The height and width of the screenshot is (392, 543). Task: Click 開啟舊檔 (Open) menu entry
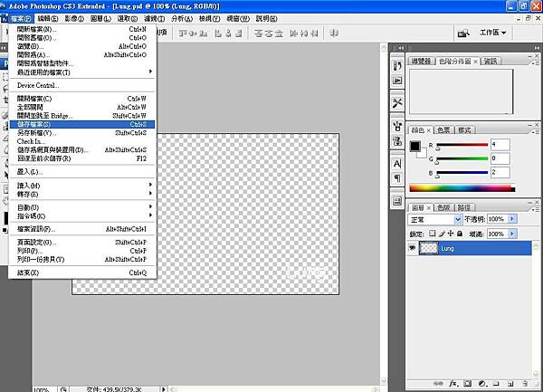click(x=82, y=38)
